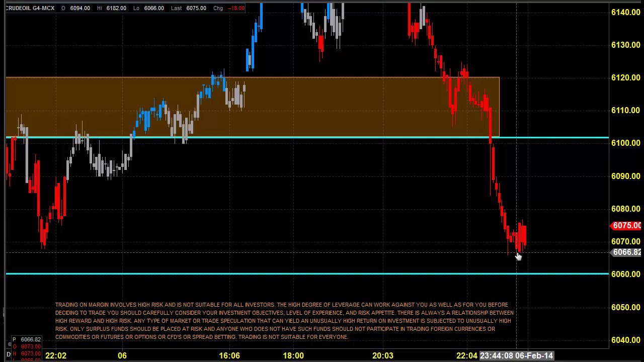
Task: Click the 6140.00 price axis label
Action: tap(625, 12)
